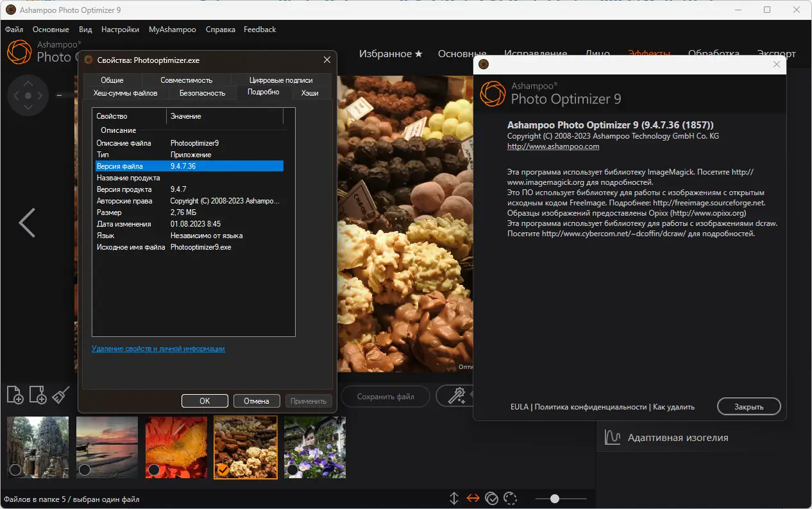Toggle selection circle on the temple thumbnail
The width and height of the screenshot is (812, 509).
(x=15, y=470)
